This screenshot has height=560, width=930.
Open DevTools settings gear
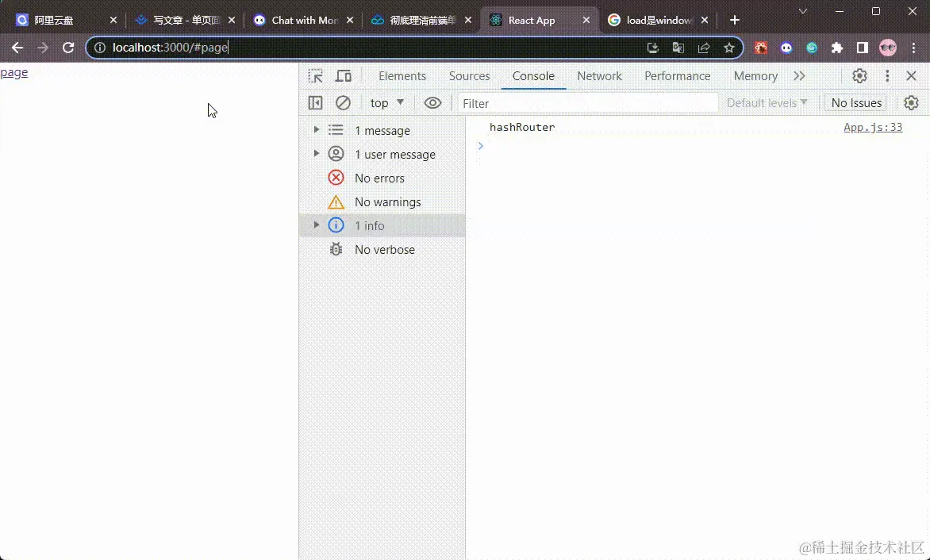click(x=859, y=76)
